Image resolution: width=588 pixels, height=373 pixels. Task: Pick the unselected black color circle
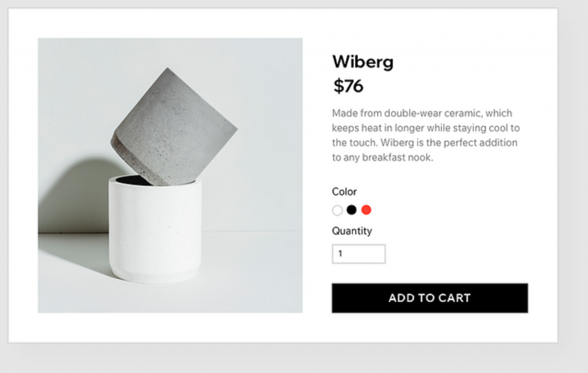(x=352, y=210)
